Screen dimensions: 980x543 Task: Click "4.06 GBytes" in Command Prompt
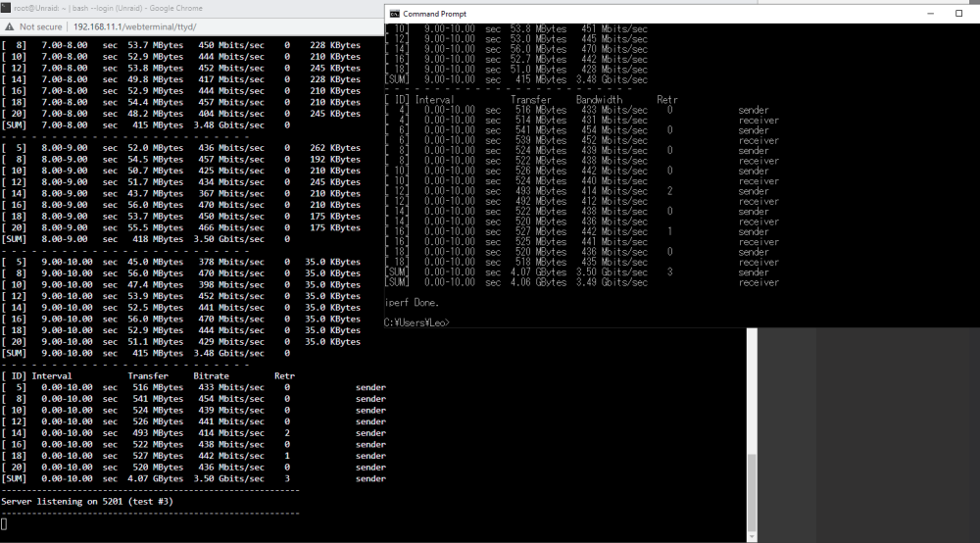coord(538,282)
